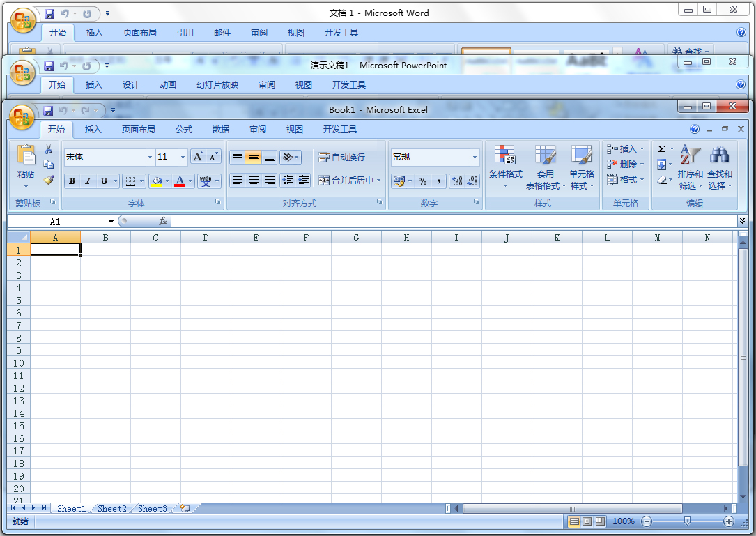Open 查找和选择 binoculars tool
Image resolution: width=756 pixels, height=536 pixels.
(719, 167)
